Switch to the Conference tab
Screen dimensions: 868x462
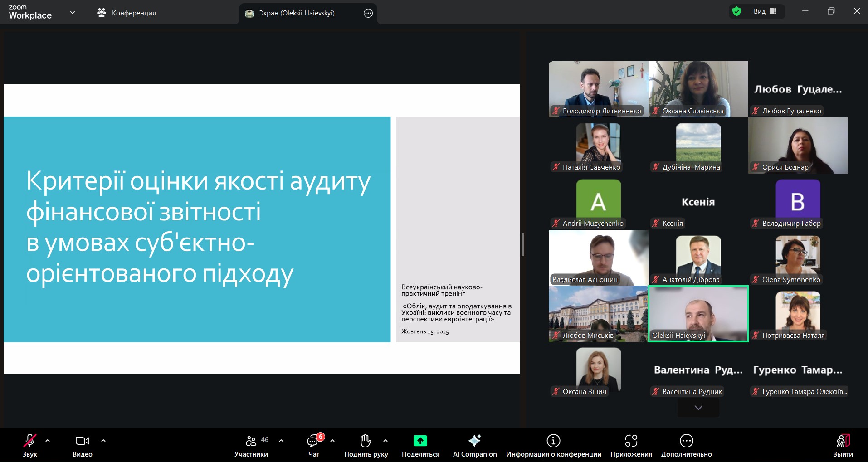(127, 13)
